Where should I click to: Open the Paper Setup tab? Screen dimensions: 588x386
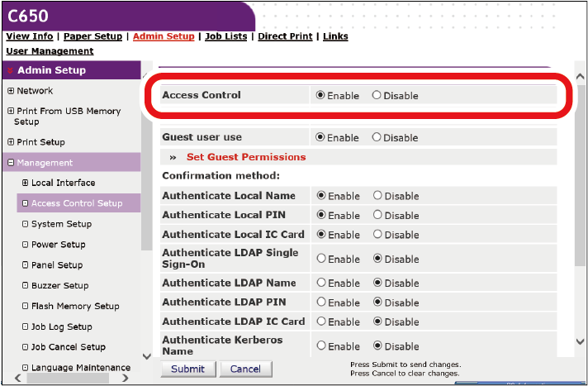(92, 36)
